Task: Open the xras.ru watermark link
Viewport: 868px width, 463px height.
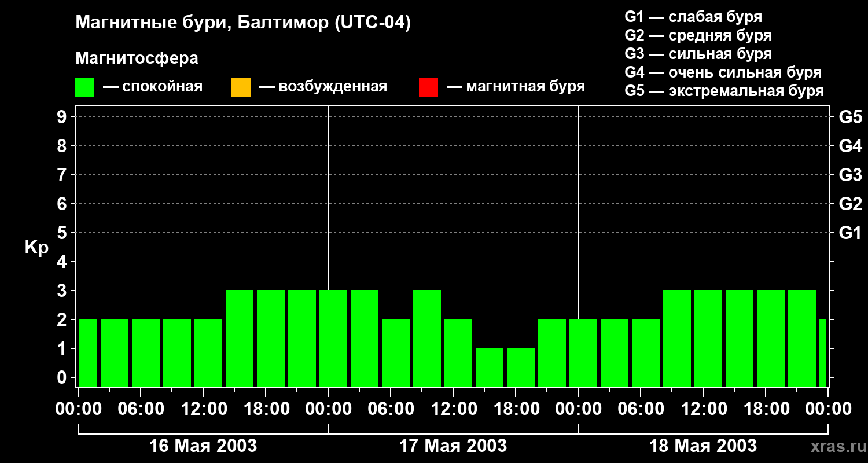Action: pos(836,446)
